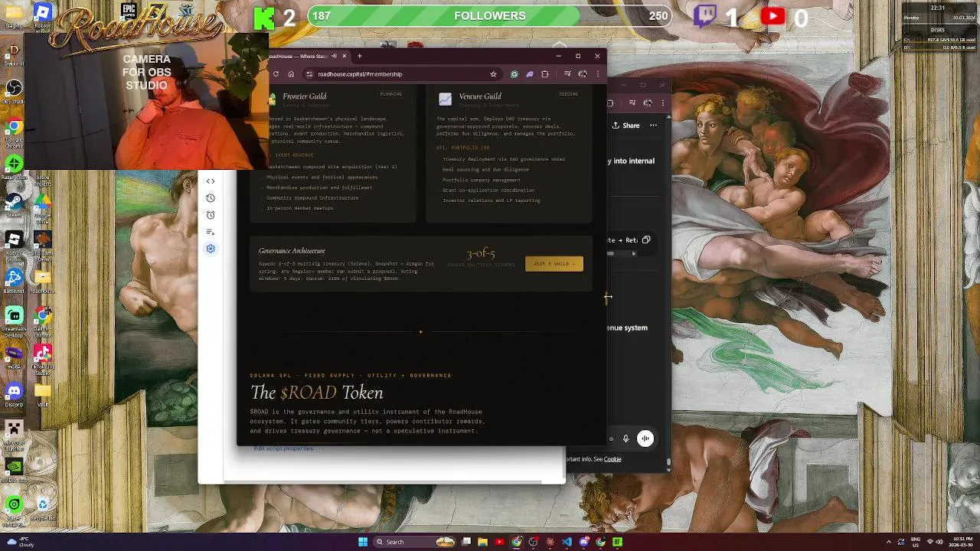
Task: Open the Grammarly extension in front Chrome
Action: pos(514,74)
